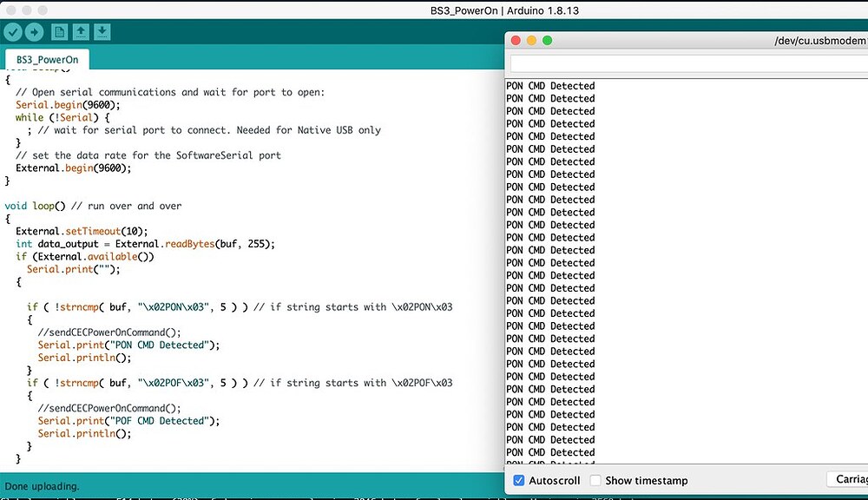The height and width of the screenshot is (500, 868).
Task: Create a new sketch
Action: pyautogui.click(x=57, y=31)
